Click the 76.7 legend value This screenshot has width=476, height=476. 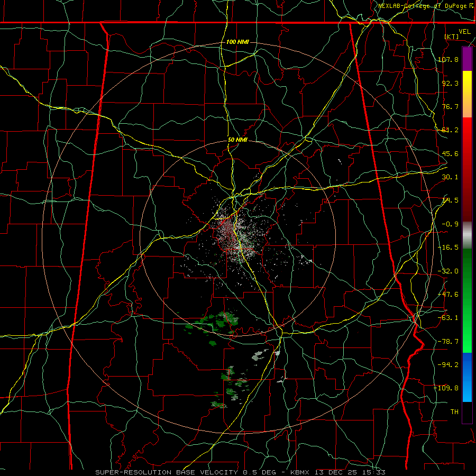[450, 106]
